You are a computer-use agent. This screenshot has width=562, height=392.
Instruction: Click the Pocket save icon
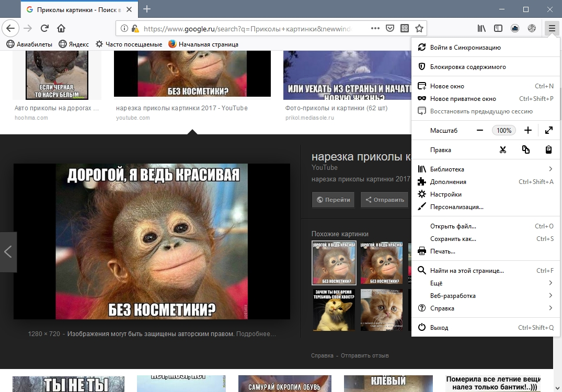390,28
